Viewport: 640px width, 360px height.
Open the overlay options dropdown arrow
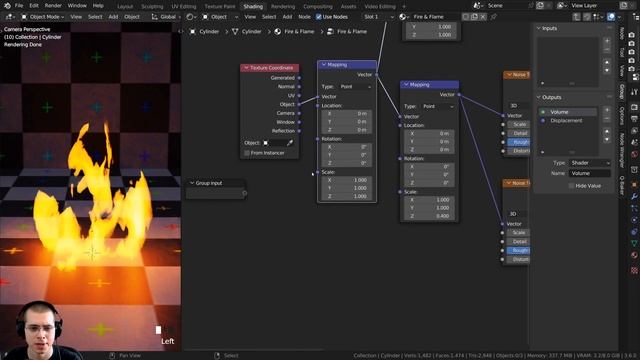point(619,17)
